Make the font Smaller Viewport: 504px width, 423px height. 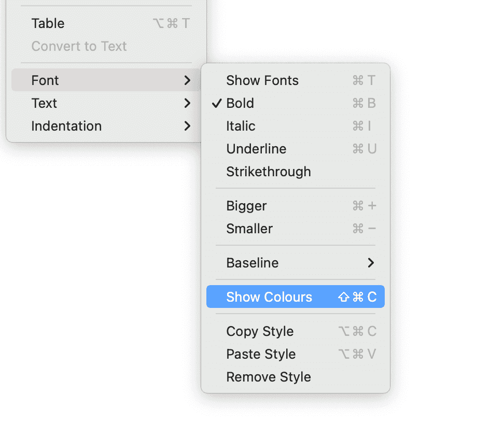(249, 229)
